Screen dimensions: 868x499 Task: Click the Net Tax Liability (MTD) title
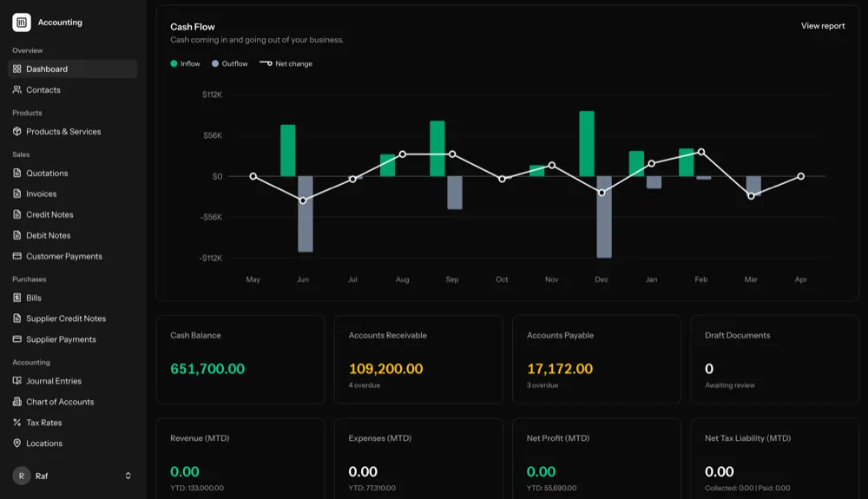(x=748, y=438)
